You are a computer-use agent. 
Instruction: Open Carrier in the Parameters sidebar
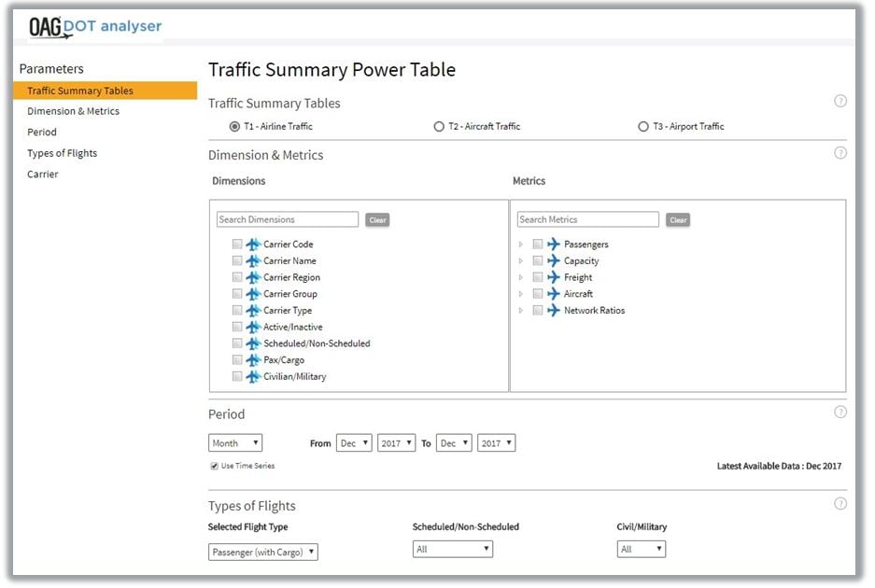(x=43, y=175)
